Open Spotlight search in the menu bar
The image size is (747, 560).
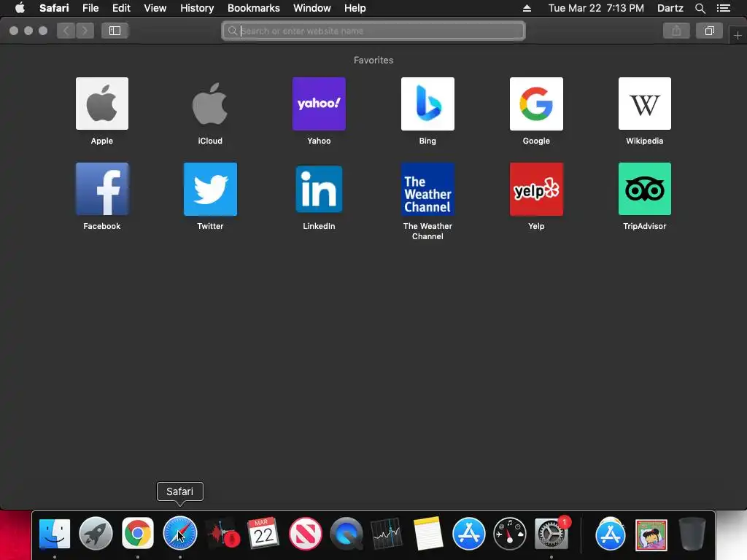[700, 8]
